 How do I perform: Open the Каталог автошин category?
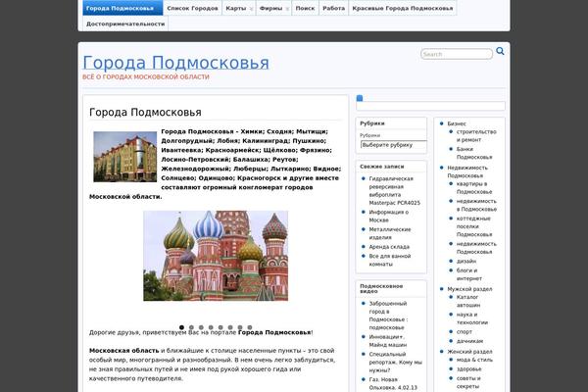[x=468, y=301]
